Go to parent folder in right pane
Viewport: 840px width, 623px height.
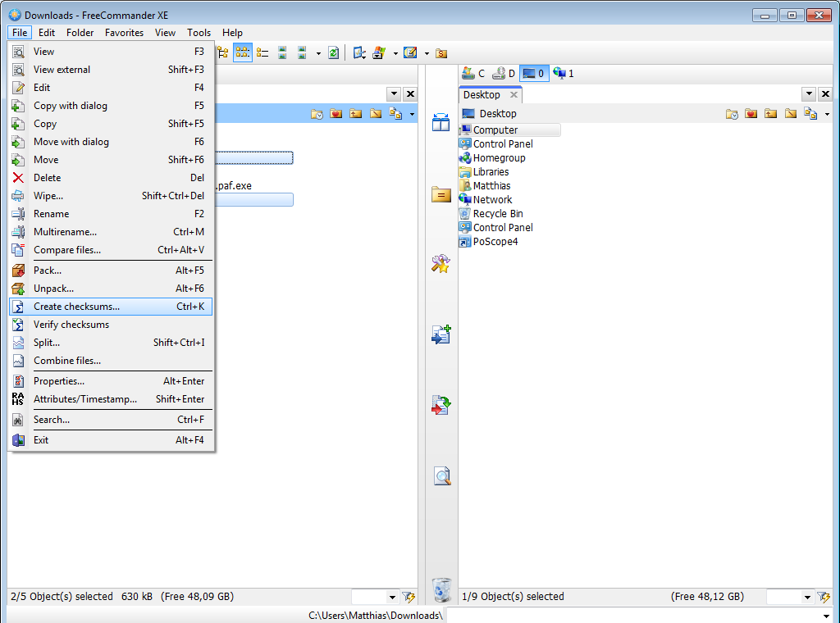point(771,114)
